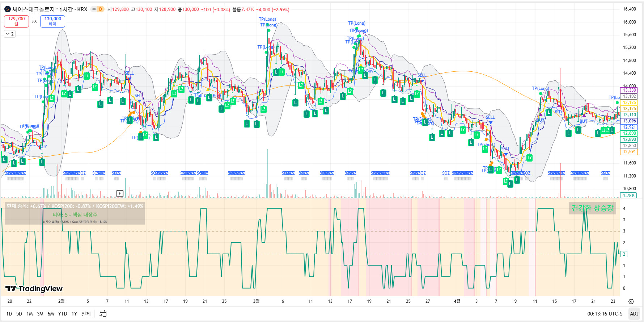Click the 16,400 price axis label
The width and height of the screenshot is (644, 322).
point(629,9)
